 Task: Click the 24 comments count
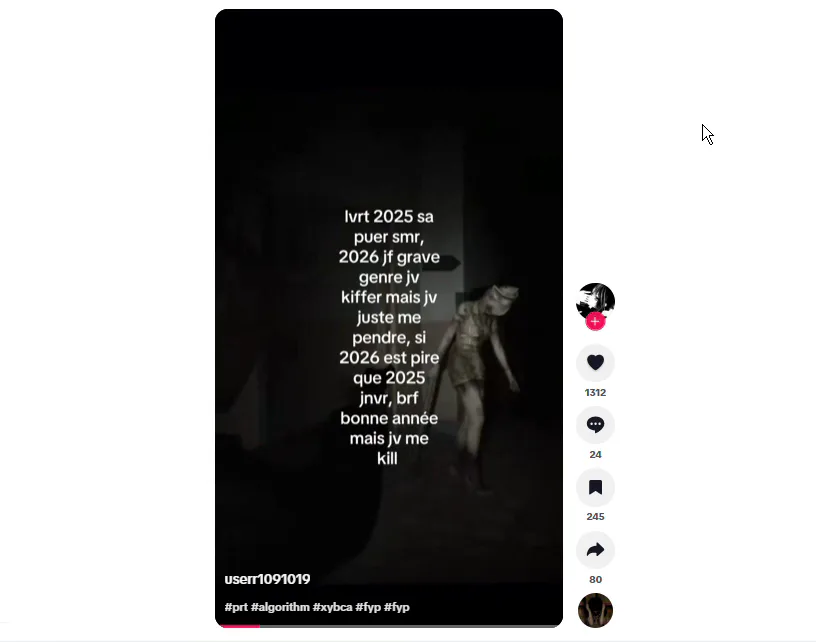tap(595, 455)
